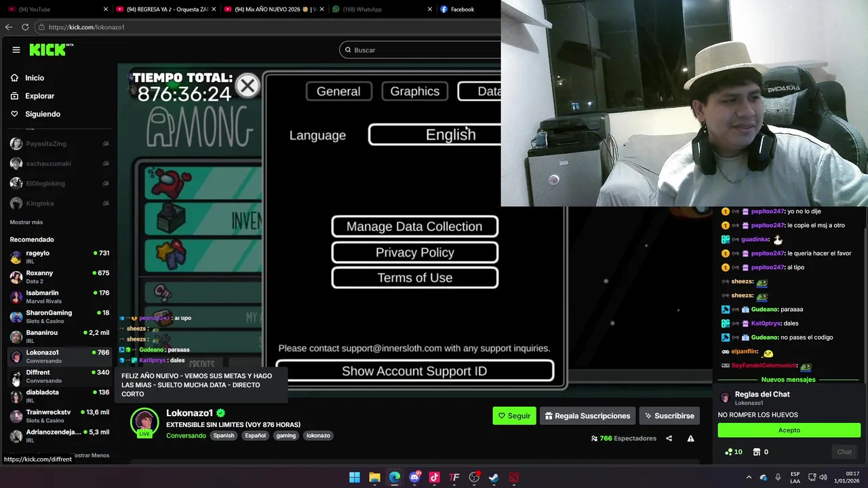Viewport: 868px width, 488px height.
Task: Jump to Nuevos mensajes in chat
Action: coord(788,380)
